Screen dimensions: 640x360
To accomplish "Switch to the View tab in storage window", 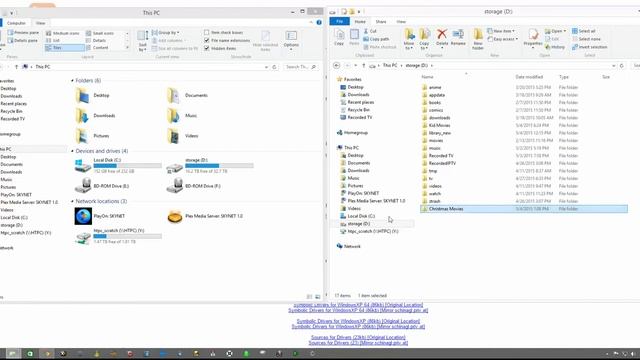I will 401,22.
